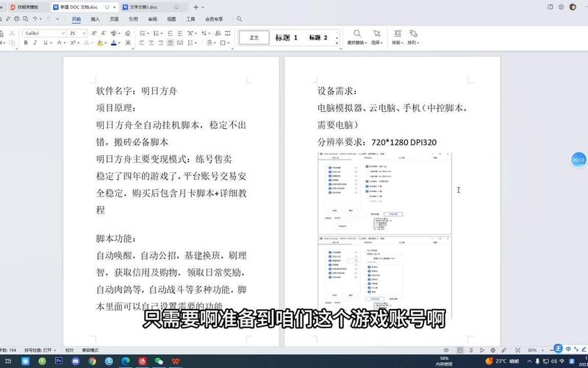Toggle 拼写检查 in status bar
Viewport: 588px width, 368px height.
click(x=40, y=350)
